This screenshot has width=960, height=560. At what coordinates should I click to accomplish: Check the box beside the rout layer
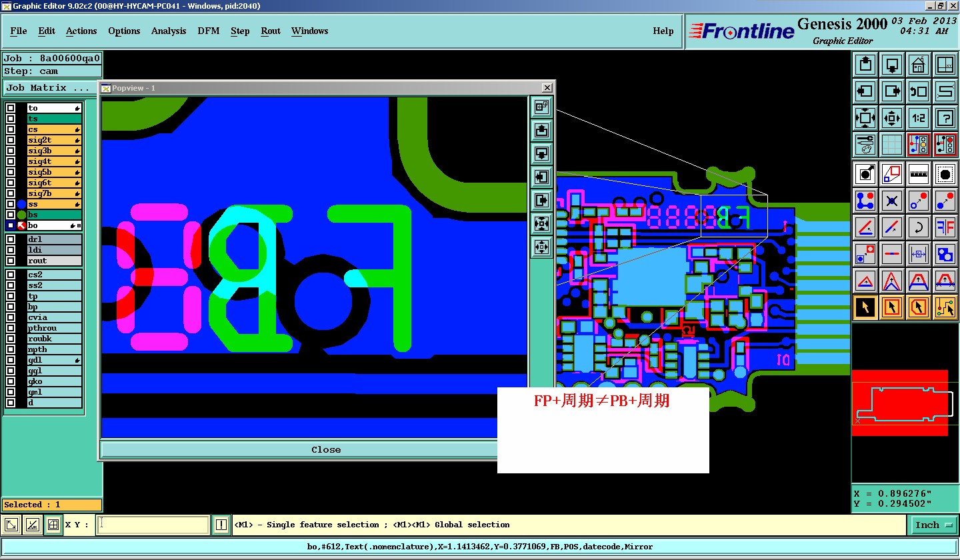pyautogui.click(x=11, y=261)
